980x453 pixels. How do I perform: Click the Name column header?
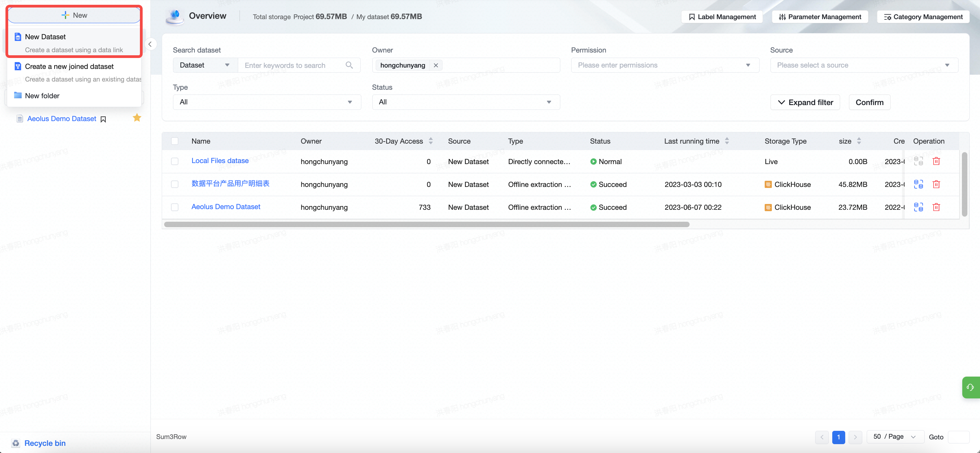201,141
